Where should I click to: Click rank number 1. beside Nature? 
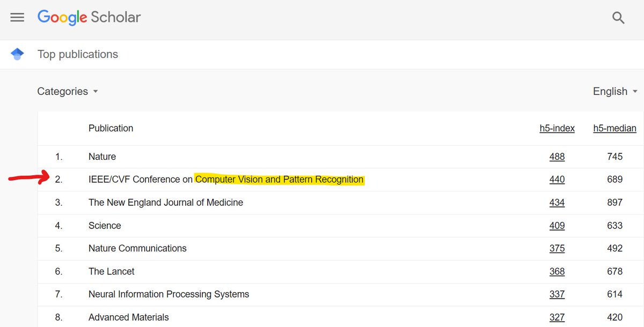(x=59, y=157)
